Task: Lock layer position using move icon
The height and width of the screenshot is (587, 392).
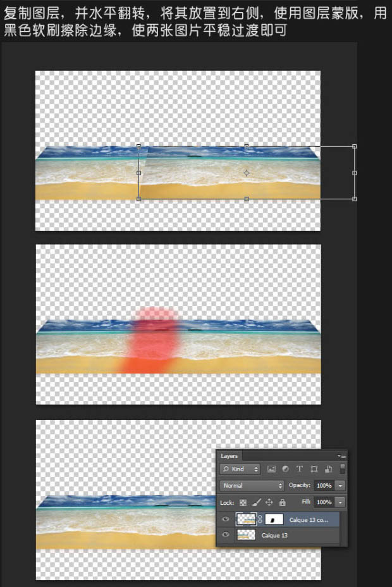Action: pos(269,502)
